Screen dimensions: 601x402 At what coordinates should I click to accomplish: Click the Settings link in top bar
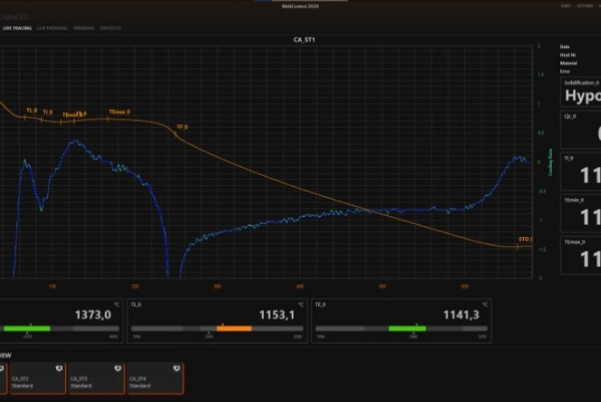585,6
